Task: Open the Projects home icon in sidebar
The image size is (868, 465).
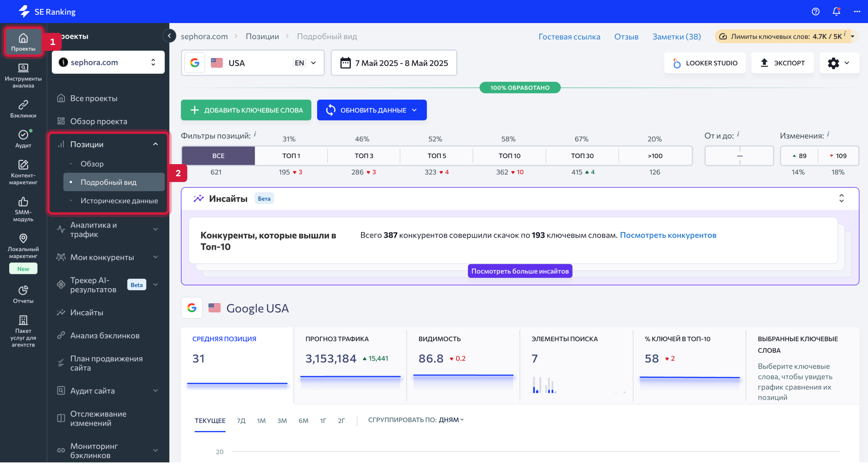Action: (23, 42)
